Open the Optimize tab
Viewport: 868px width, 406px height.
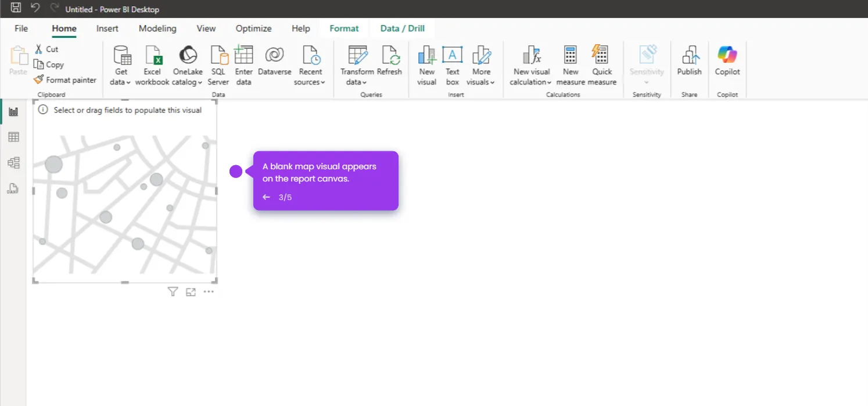click(x=253, y=29)
